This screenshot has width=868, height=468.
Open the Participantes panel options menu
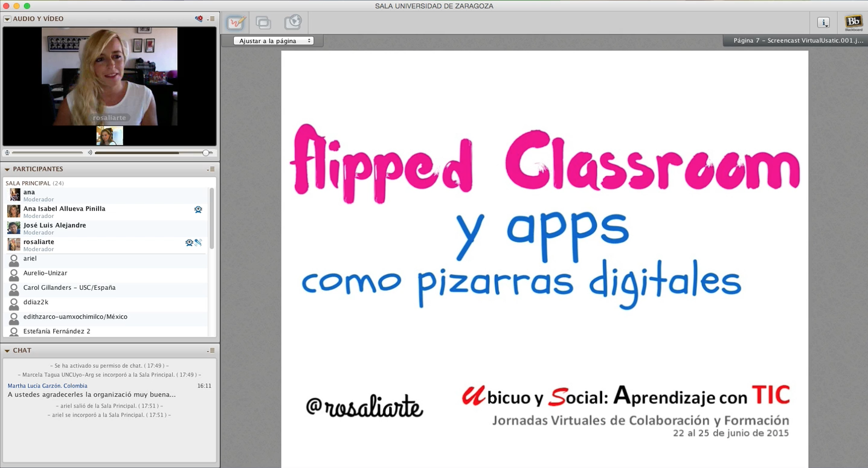tap(211, 169)
